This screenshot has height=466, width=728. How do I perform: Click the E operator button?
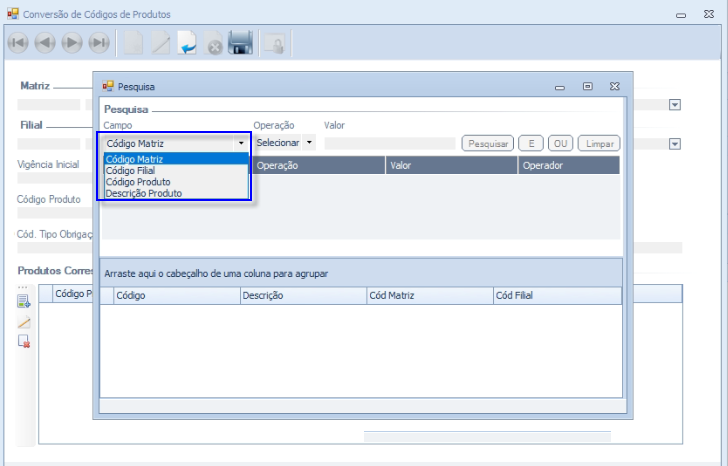(531, 143)
